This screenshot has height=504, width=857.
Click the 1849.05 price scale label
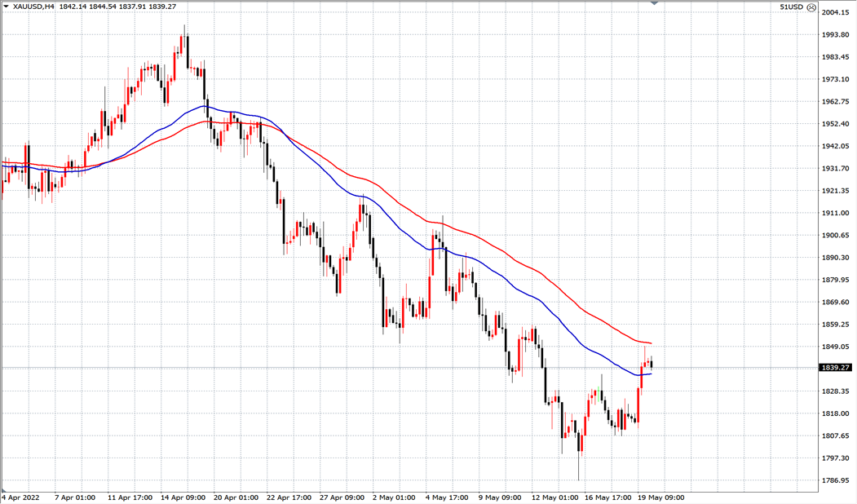[x=836, y=347]
